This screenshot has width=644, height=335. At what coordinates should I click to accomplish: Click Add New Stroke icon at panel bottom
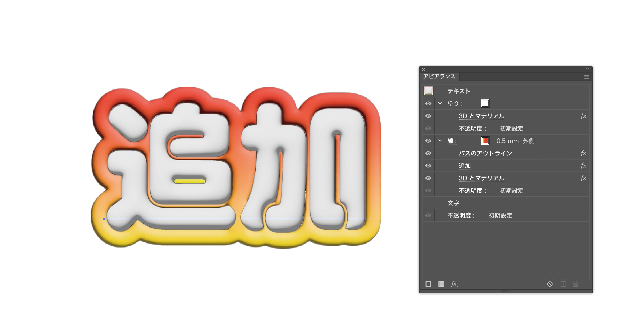coord(428,284)
